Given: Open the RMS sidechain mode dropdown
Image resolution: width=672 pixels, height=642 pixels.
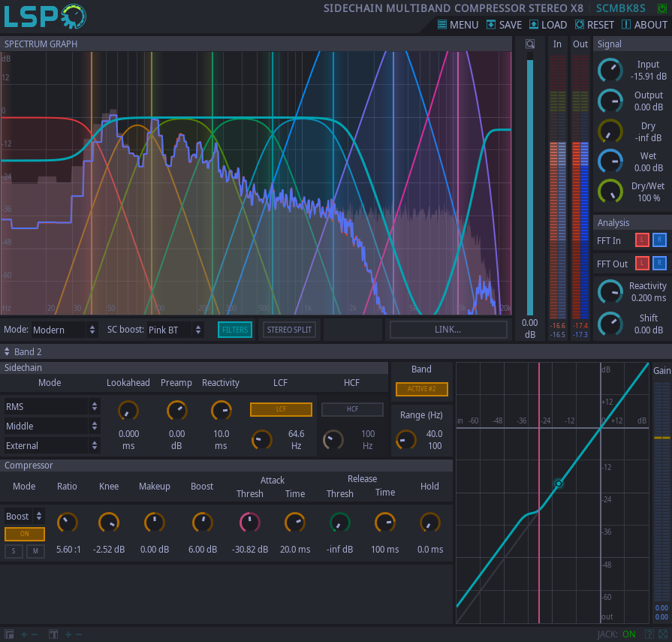Looking at the screenshot, I should [52, 407].
